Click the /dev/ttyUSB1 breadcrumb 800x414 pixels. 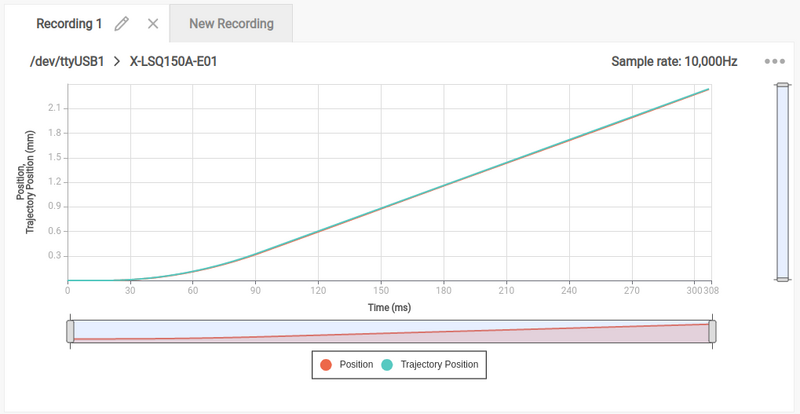click(x=67, y=62)
